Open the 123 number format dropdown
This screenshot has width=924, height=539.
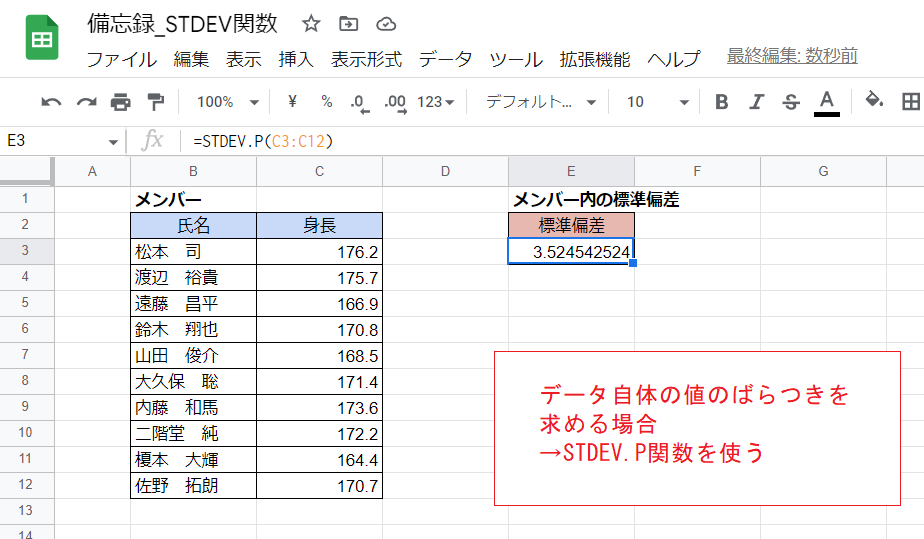pyautogui.click(x=435, y=102)
